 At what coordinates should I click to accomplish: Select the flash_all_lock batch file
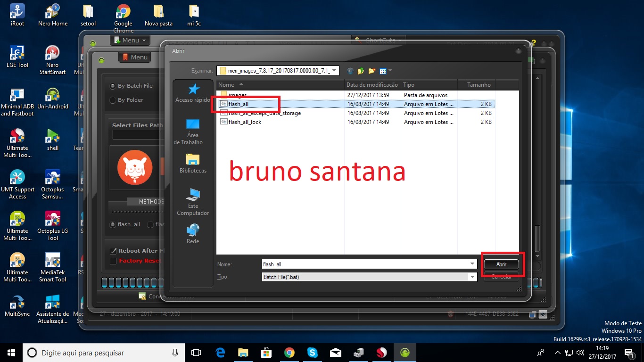tap(245, 122)
